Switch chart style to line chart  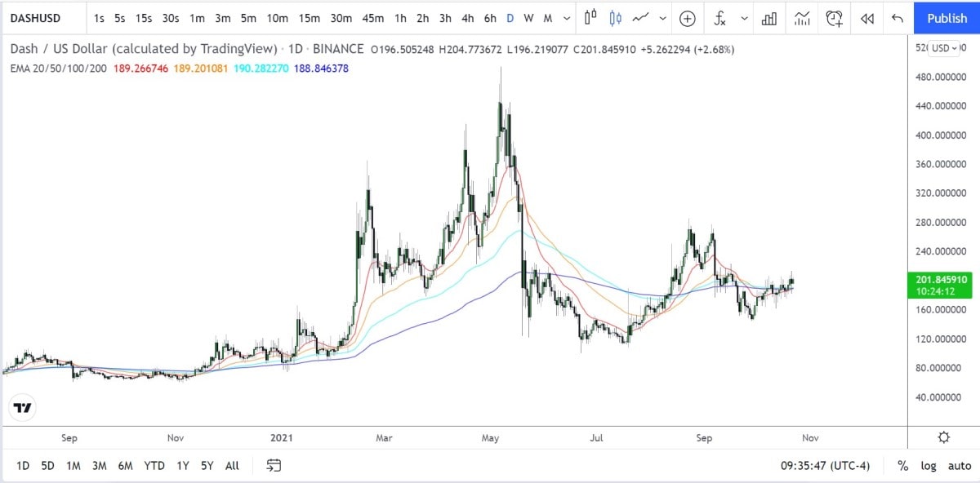tap(642, 17)
